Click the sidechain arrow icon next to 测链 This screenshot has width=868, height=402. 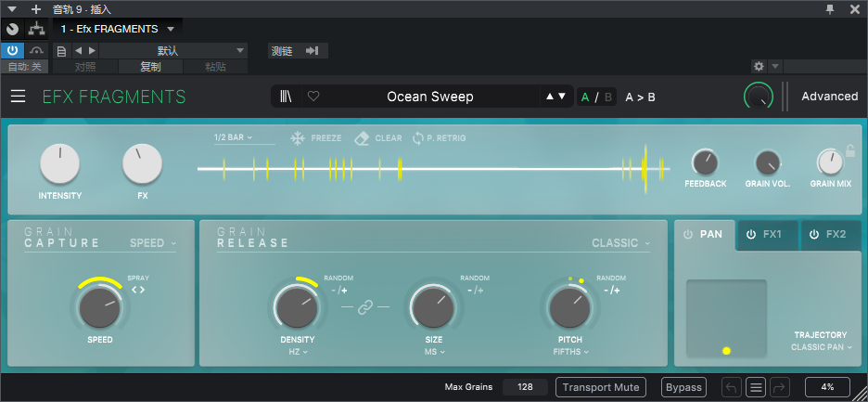[313, 51]
